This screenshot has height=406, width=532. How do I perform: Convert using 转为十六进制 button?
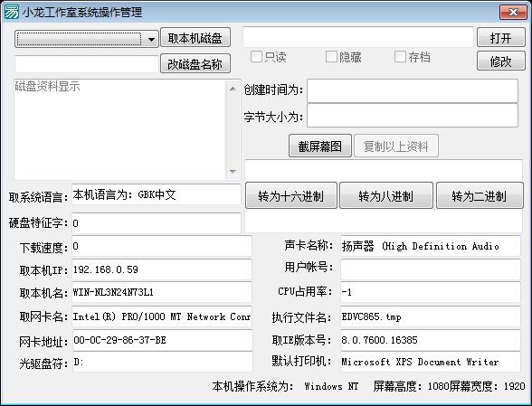point(291,195)
